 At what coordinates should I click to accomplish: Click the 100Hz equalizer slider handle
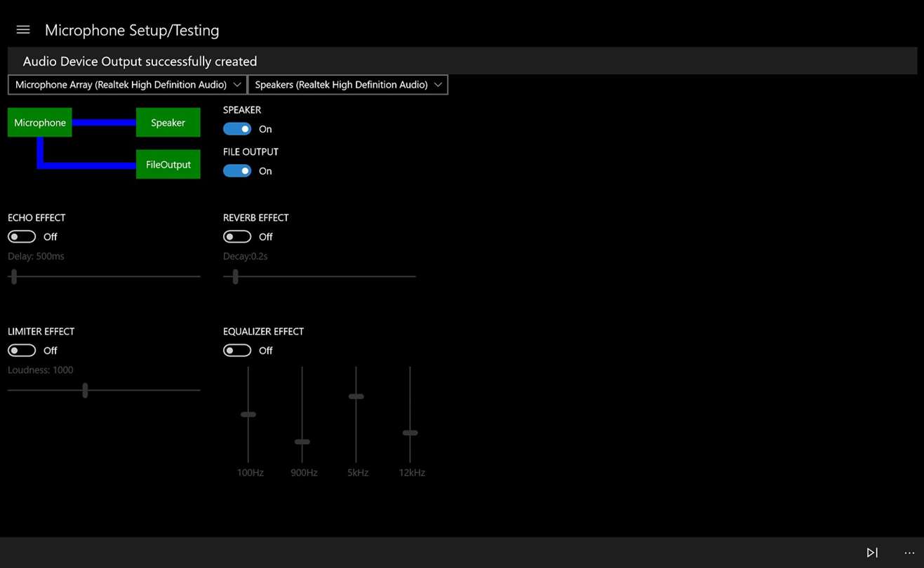coord(248,415)
